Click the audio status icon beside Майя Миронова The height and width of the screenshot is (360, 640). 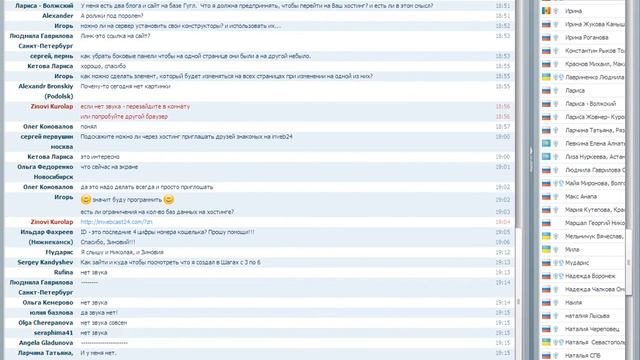click(558, 183)
